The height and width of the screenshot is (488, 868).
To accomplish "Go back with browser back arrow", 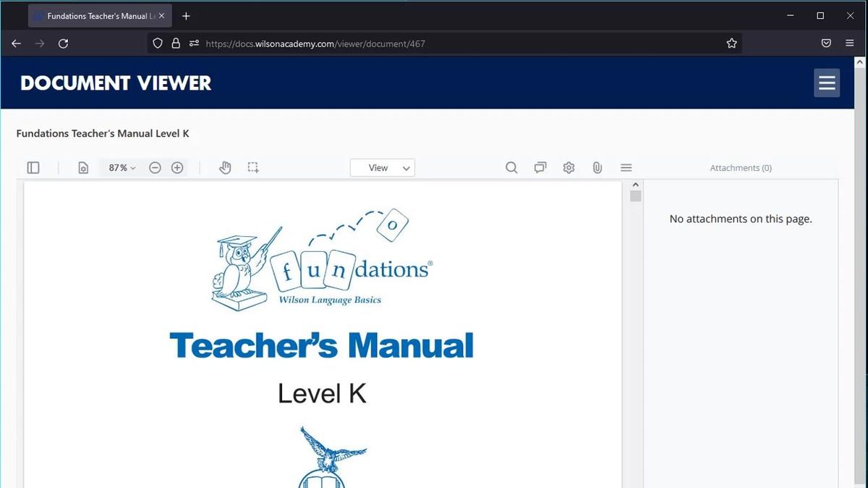I will (16, 43).
